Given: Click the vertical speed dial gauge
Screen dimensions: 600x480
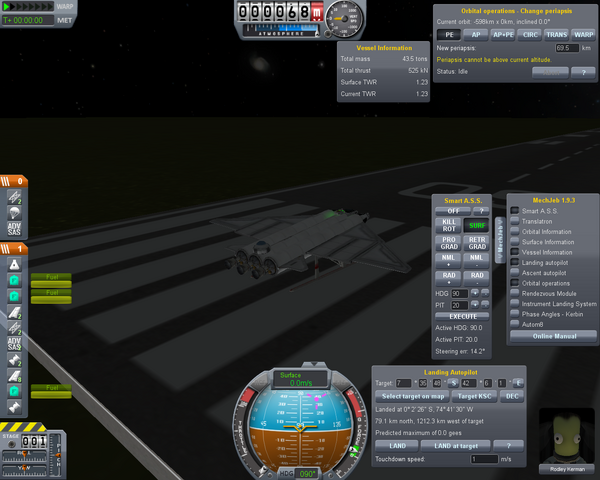Looking at the screenshot, I should pyautogui.click(x=343, y=19).
